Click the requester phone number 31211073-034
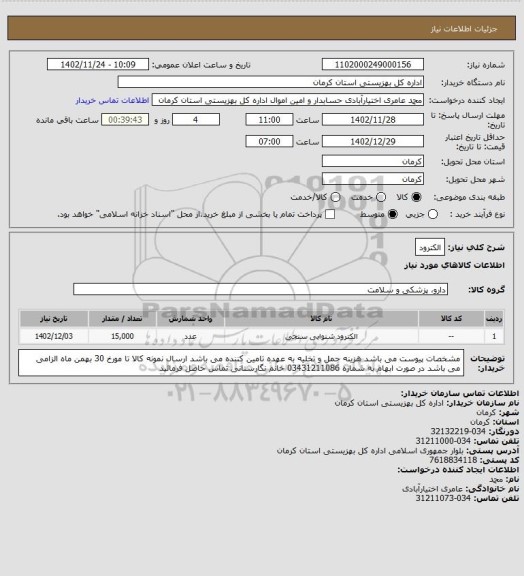The height and width of the screenshot is (576, 524). pyautogui.click(x=443, y=498)
